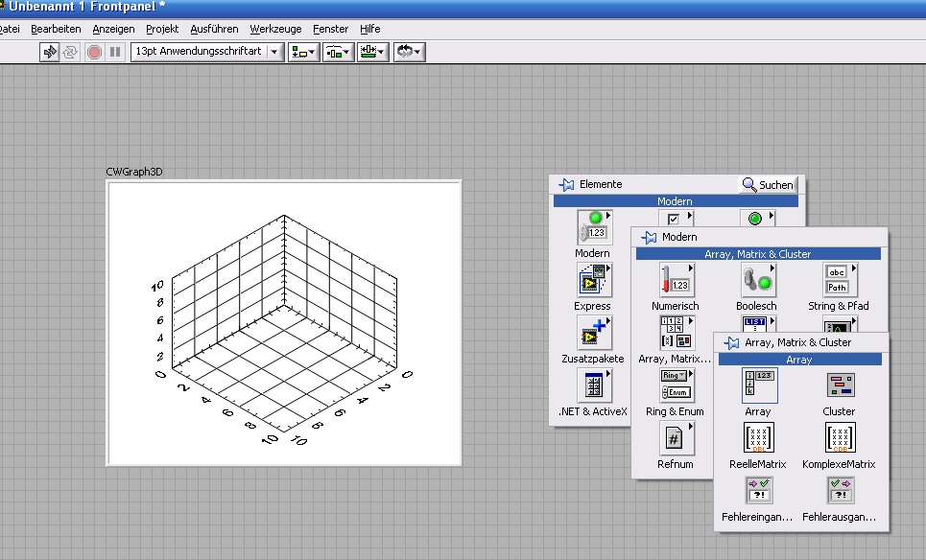926x560 pixels.
Task: Open the Numerisch subpalette icon
Action: pos(677,280)
